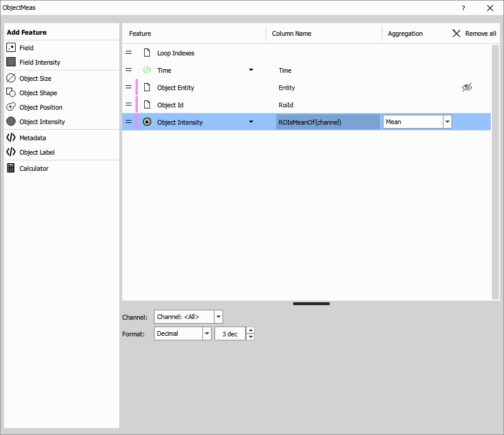Viewport: 504px width, 435px height.
Task: Toggle visibility of Object Entity row
Action: pyautogui.click(x=467, y=88)
